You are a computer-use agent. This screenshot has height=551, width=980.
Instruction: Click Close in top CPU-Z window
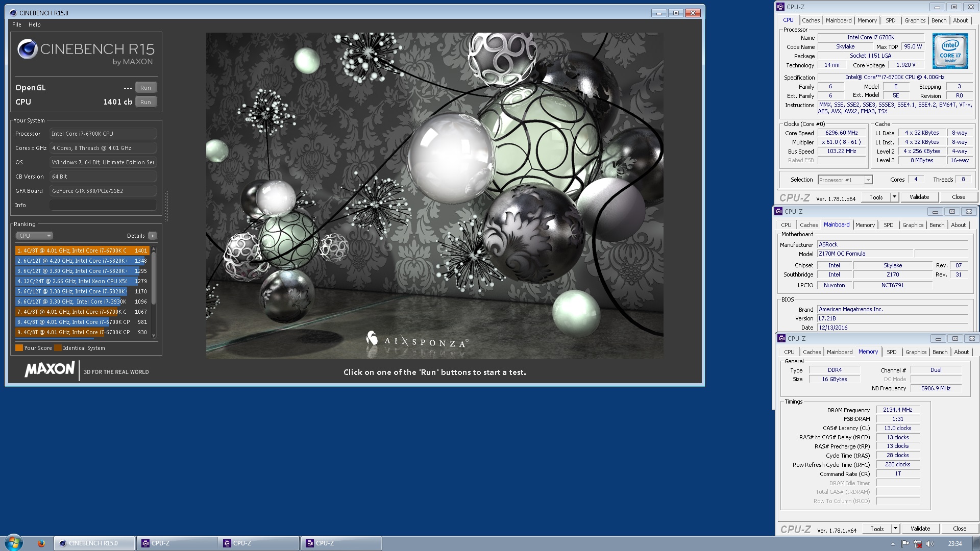coord(959,197)
